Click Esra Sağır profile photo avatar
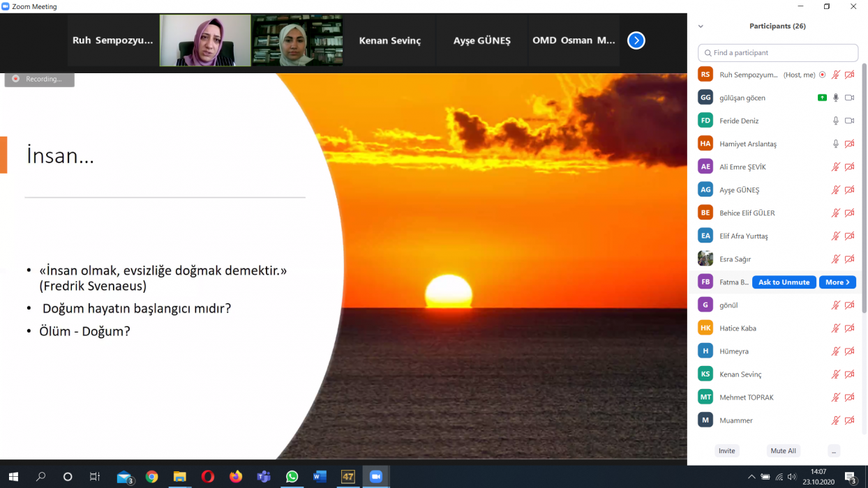Screen dimensions: 868x488 click(x=705, y=259)
